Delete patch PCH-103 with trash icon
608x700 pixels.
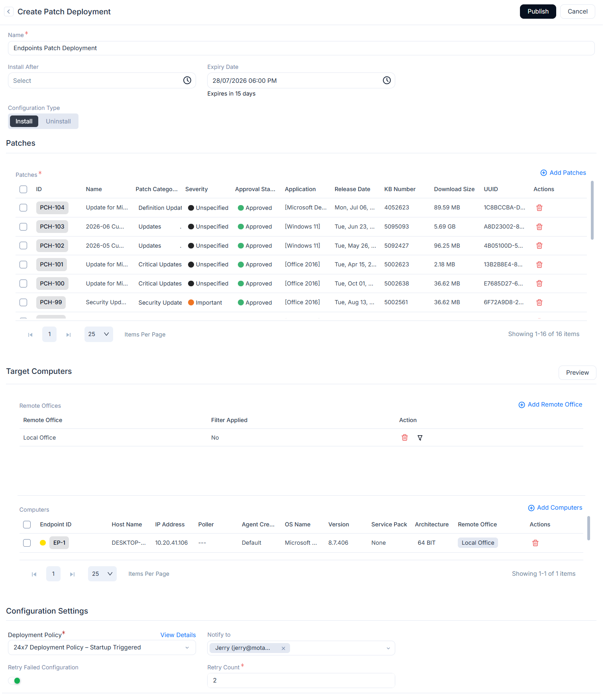tap(539, 227)
